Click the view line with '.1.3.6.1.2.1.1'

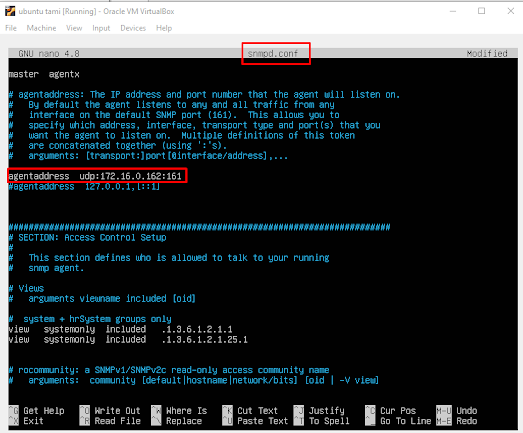tap(120, 329)
